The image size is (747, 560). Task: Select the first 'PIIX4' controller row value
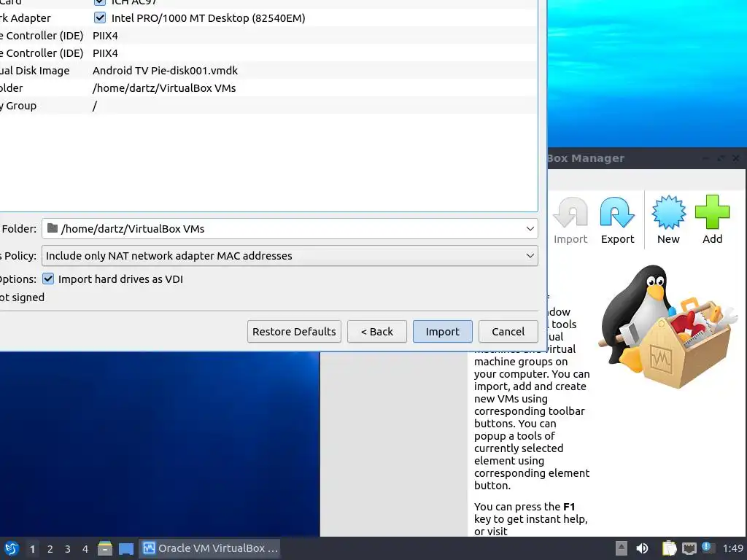click(x=105, y=36)
